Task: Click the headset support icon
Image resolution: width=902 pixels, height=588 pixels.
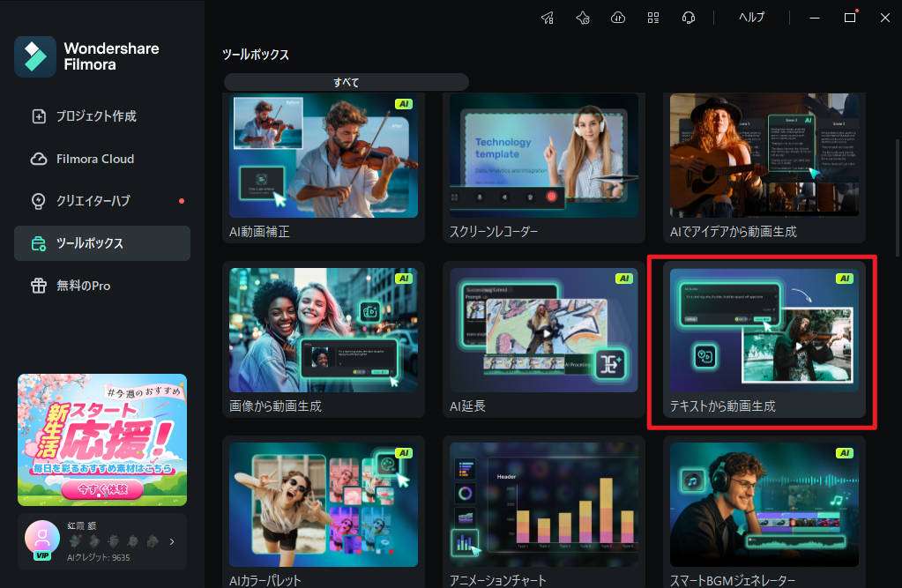Action: click(689, 18)
